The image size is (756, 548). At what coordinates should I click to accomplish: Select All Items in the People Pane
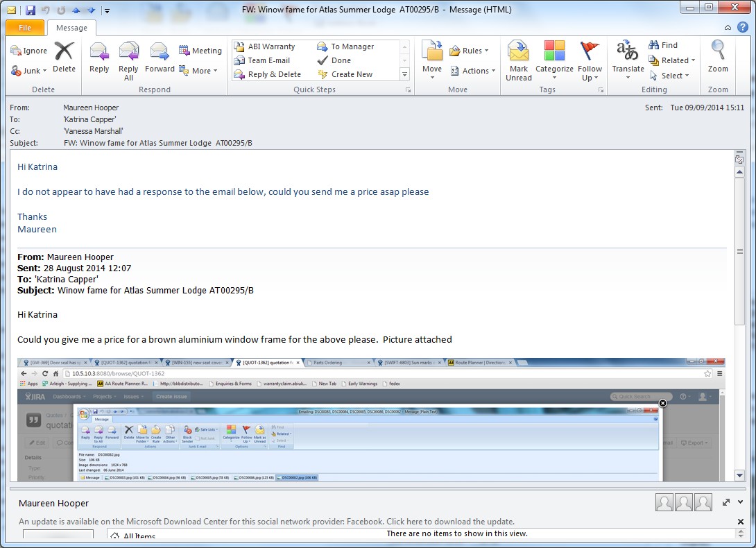click(x=133, y=535)
